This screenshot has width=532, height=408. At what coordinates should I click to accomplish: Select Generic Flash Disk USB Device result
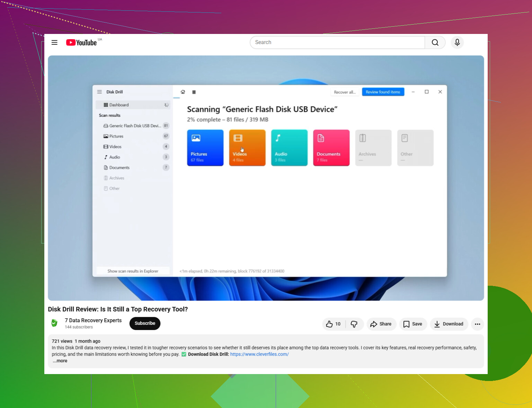click(133, 126)
